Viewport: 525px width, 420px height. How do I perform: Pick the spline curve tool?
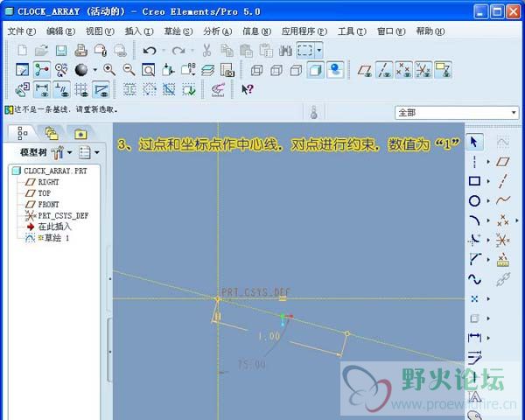(x=474, y=279)
